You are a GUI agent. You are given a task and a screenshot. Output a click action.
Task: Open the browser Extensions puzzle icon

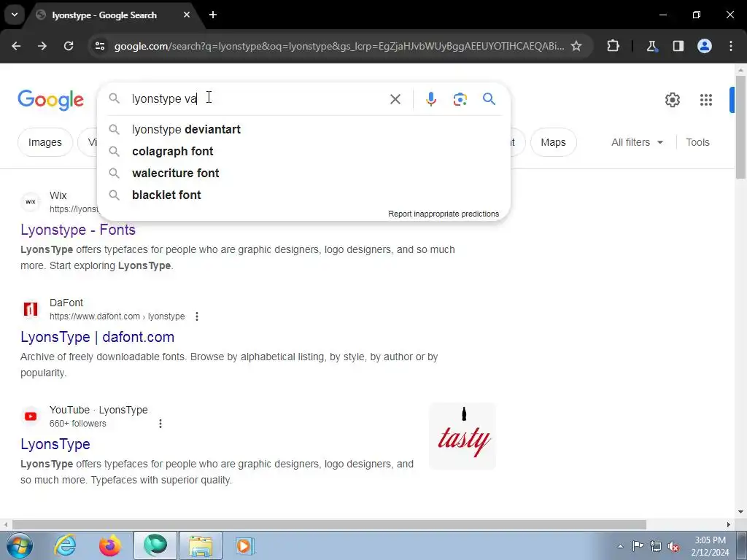pos(613,46)
